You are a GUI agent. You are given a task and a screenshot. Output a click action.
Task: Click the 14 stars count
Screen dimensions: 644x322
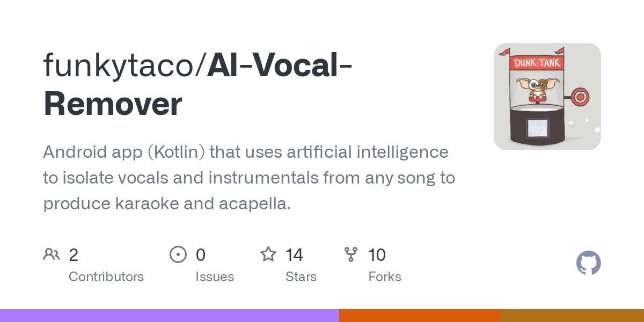point(294,254)
